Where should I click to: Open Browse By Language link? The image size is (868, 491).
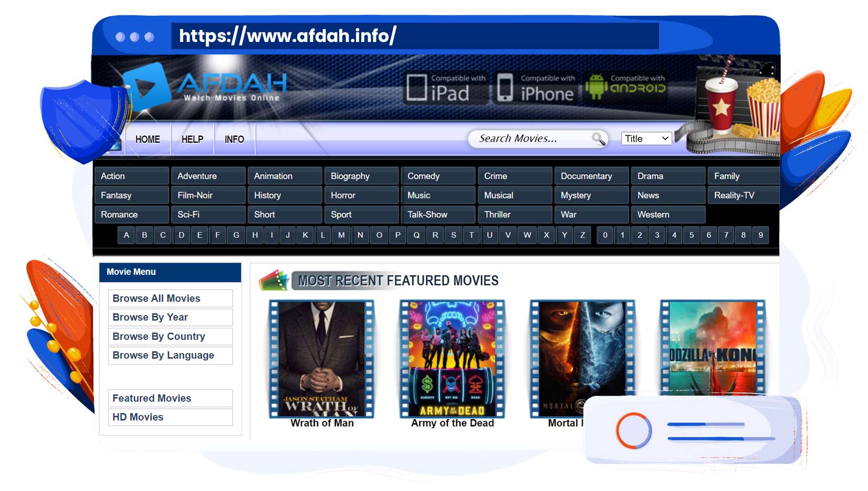point(171,356)
